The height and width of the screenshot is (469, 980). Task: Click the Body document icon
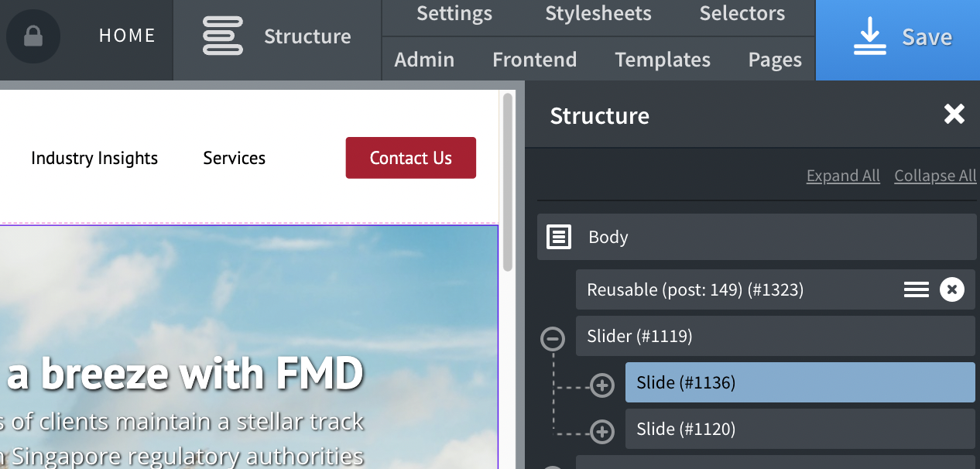559,237
